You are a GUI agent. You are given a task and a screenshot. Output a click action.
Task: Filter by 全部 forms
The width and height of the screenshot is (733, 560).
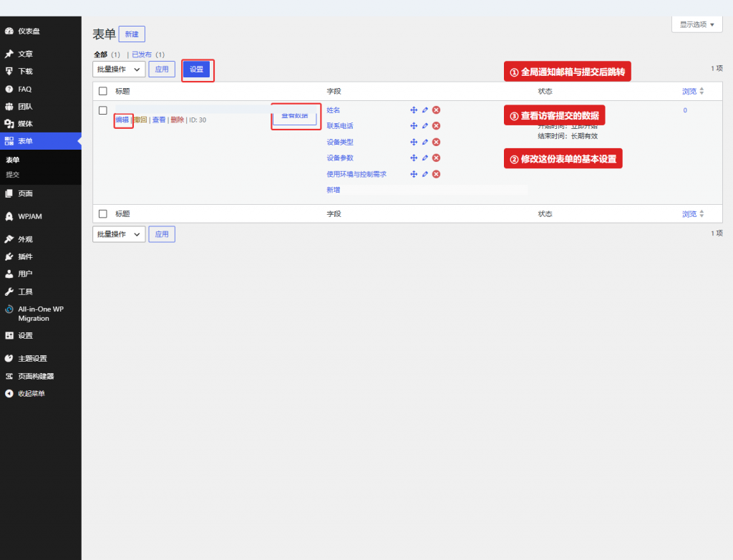(100, 54)
